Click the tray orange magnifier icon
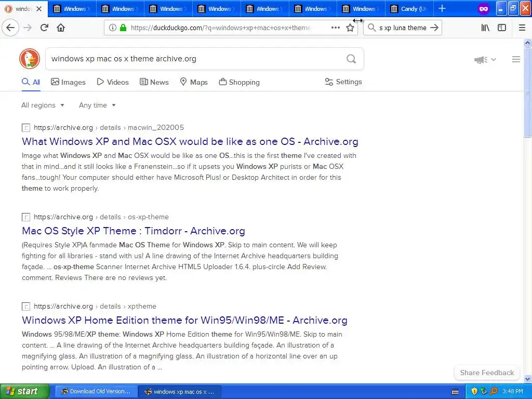The height and width of the screenshot is (399, 532). pos(494,392)
